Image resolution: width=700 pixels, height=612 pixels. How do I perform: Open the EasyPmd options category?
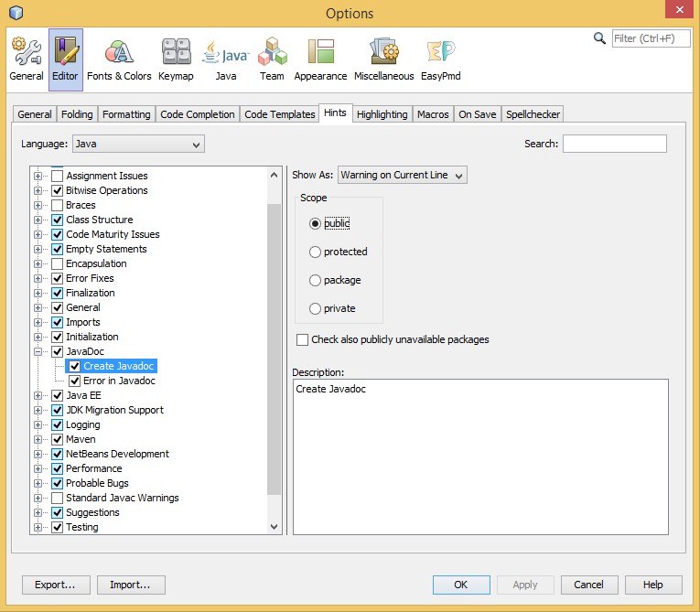tap(441, 59)
